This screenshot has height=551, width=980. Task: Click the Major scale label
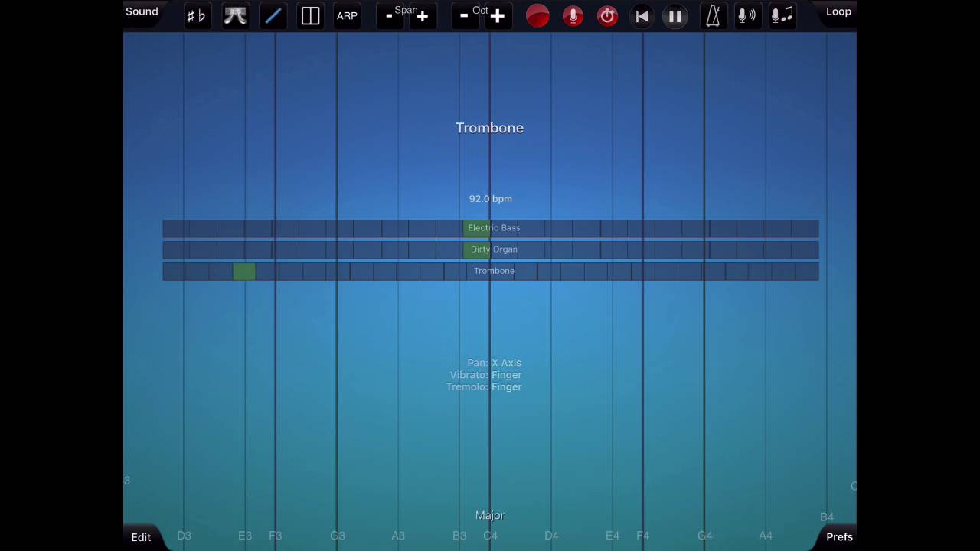point(490,515)
